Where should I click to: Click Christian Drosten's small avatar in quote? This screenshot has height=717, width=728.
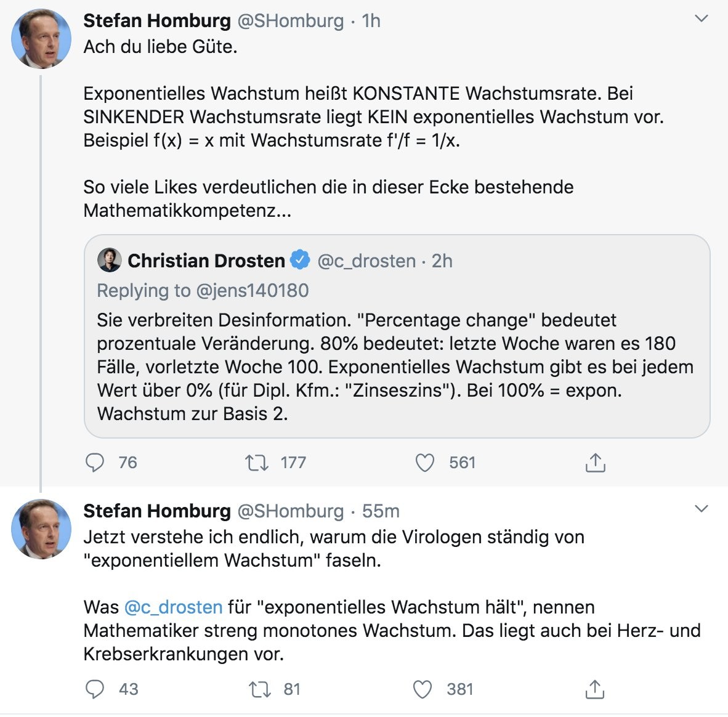tap(110, 261)
